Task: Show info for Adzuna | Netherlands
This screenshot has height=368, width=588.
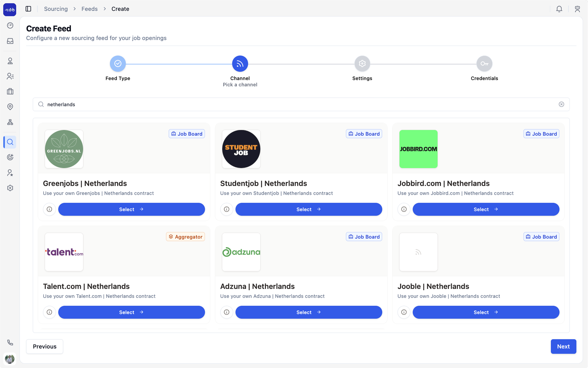Action: click(227, 312)
